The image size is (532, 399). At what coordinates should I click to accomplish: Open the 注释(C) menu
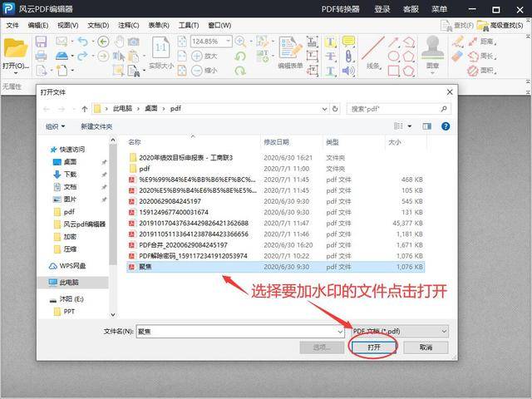pos(129,26)
